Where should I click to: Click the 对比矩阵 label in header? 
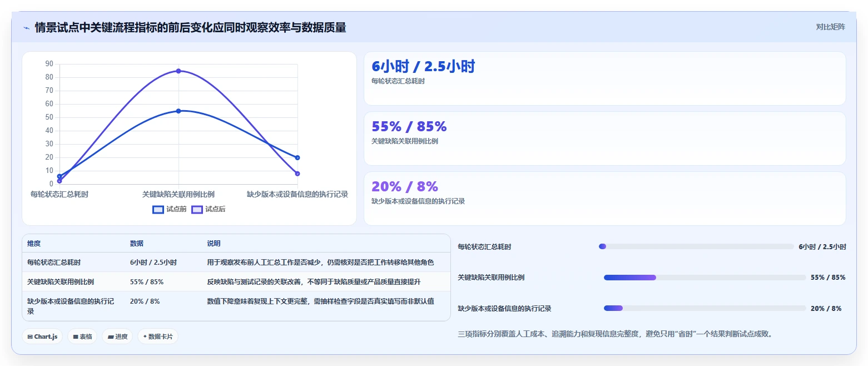coord(830,27)
